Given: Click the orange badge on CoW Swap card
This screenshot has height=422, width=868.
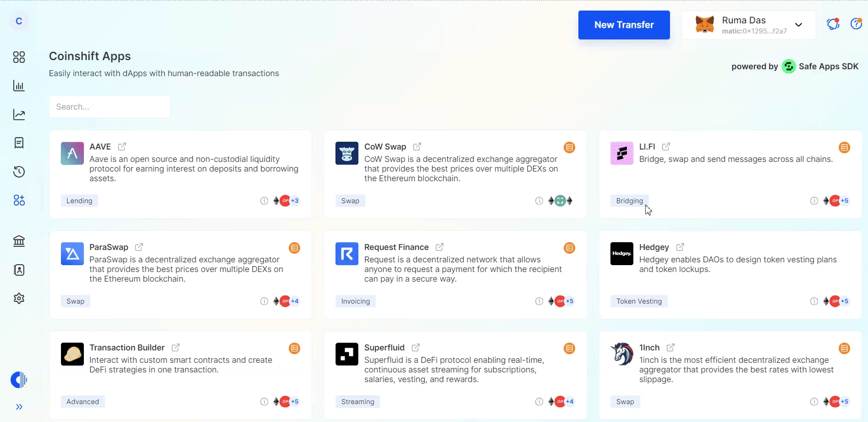Looking at the screenshot, I should (569, 148).
